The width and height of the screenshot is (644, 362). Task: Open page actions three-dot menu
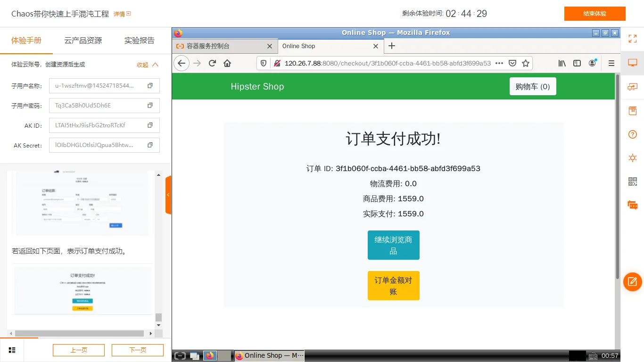[x=499, y=63]
